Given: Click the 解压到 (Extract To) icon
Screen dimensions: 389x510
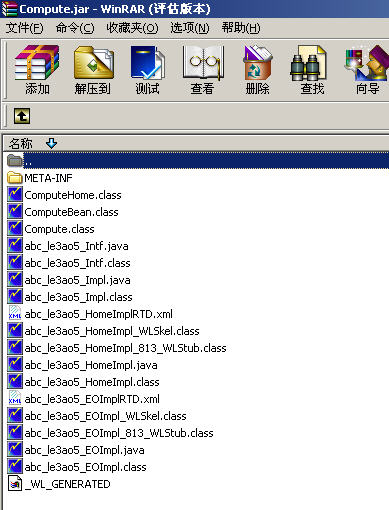Looking at the screenshot, I should (x=92, y=70).
